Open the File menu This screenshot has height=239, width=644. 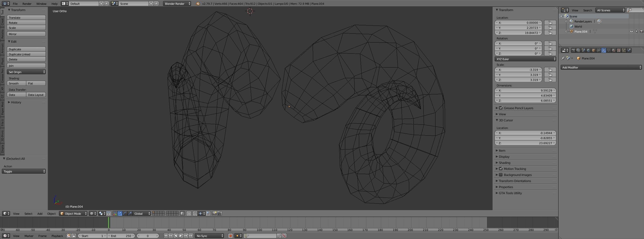15,4
